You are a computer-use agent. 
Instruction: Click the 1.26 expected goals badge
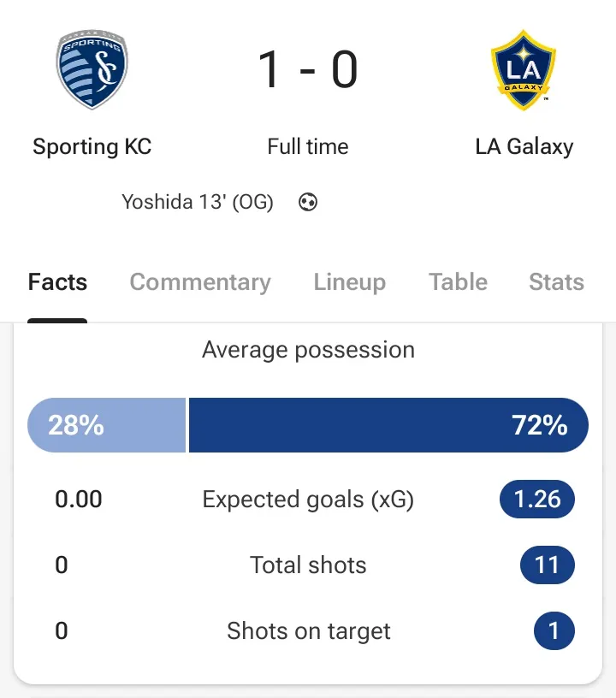coord(537,500)
